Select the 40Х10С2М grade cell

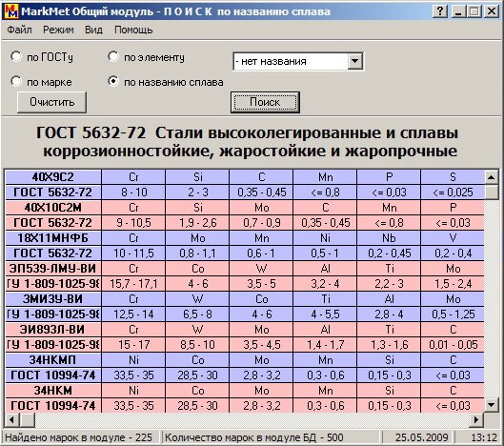click(x=53, y=208)
